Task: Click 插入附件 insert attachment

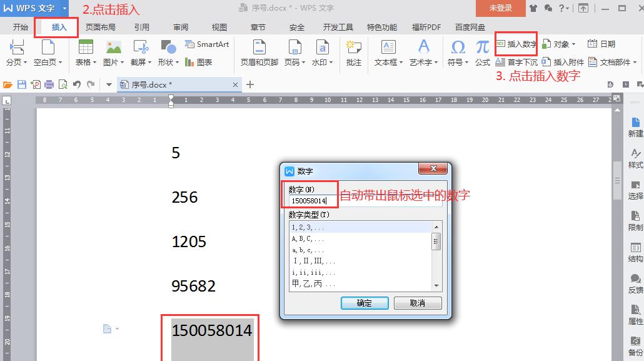Action: 563,62
